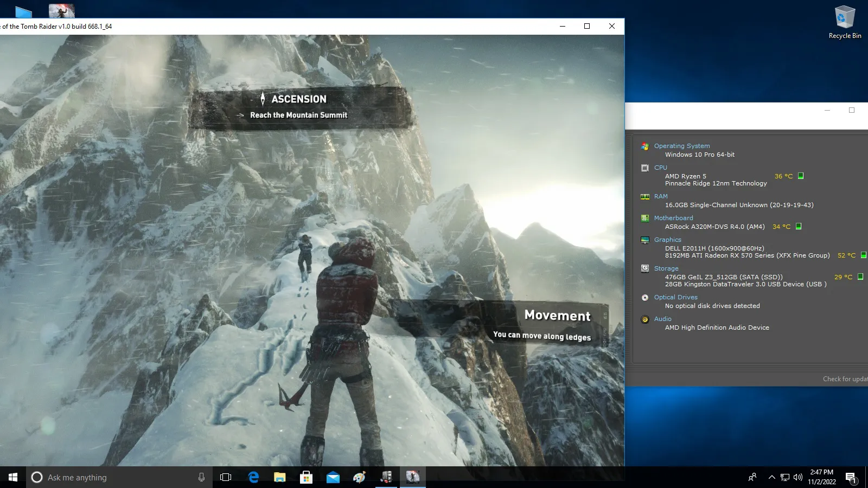This screenshot has width=868, height=488.
Task: Click storage temperature 29 °C reading
Action: pyautogui.click(x=843, y=277)
